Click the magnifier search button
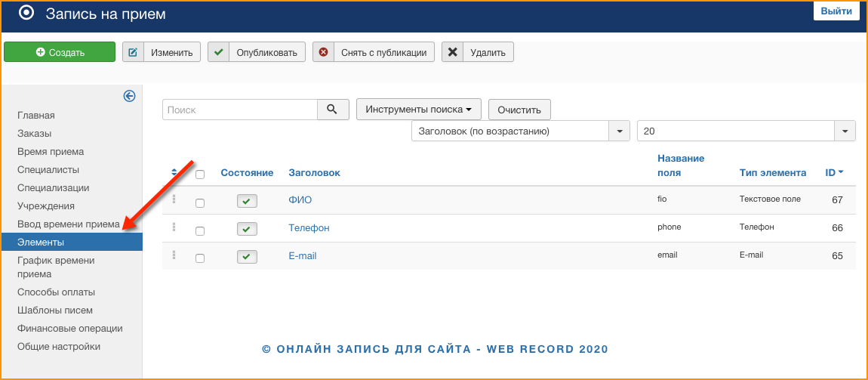Viewport: 868px width, 380px height. 333,110
